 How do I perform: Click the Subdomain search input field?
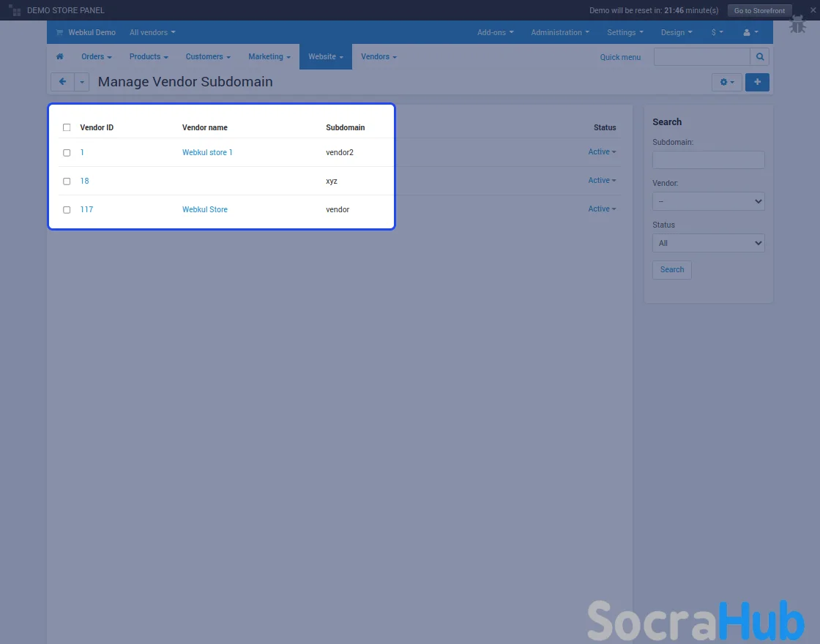[708, 160]
